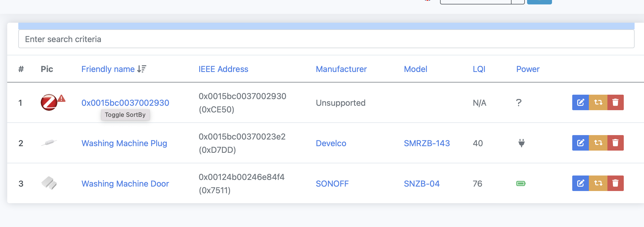This screenshot has width=644, height=227.
Task: Click the battery icon for Washing Machine Door
Action: coord(521,183)
